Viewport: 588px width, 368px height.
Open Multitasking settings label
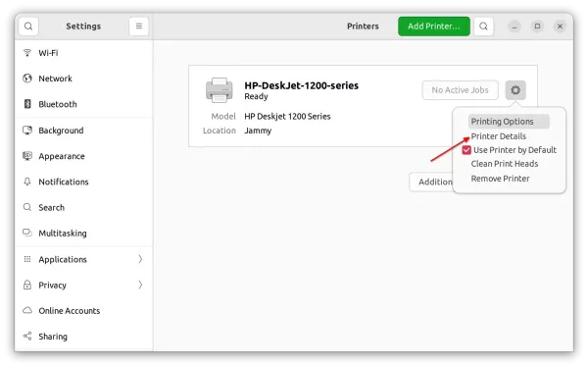[x=63, y=234]
